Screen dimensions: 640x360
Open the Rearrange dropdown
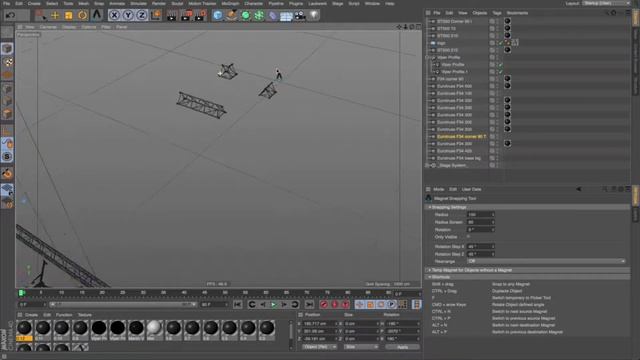click(x=546, y=261)
